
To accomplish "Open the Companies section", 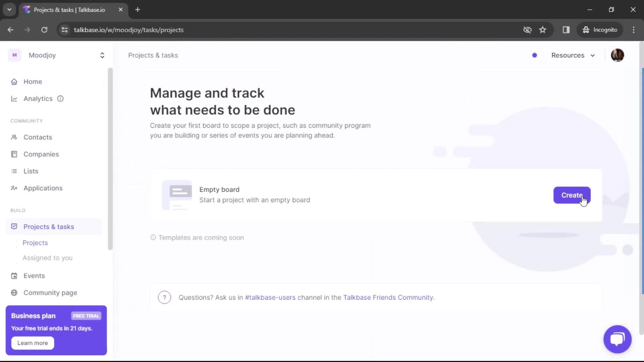I will tap(42, 154).
